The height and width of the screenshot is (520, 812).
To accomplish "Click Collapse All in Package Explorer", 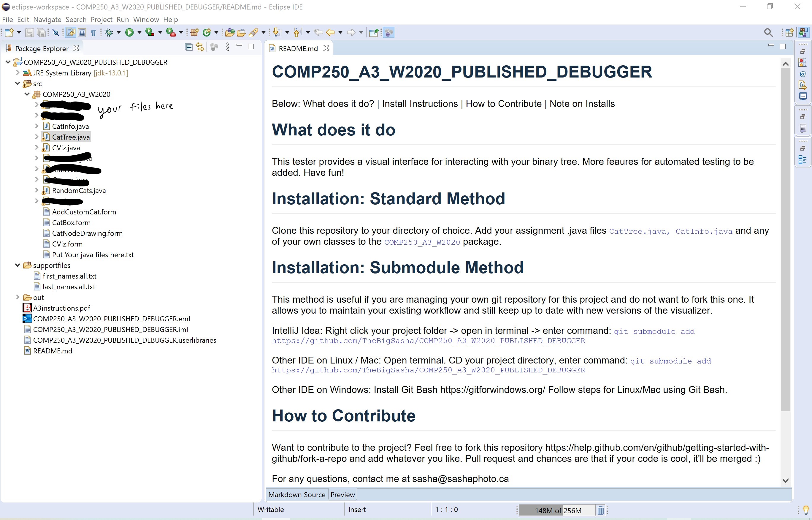I will click(188, 47).
